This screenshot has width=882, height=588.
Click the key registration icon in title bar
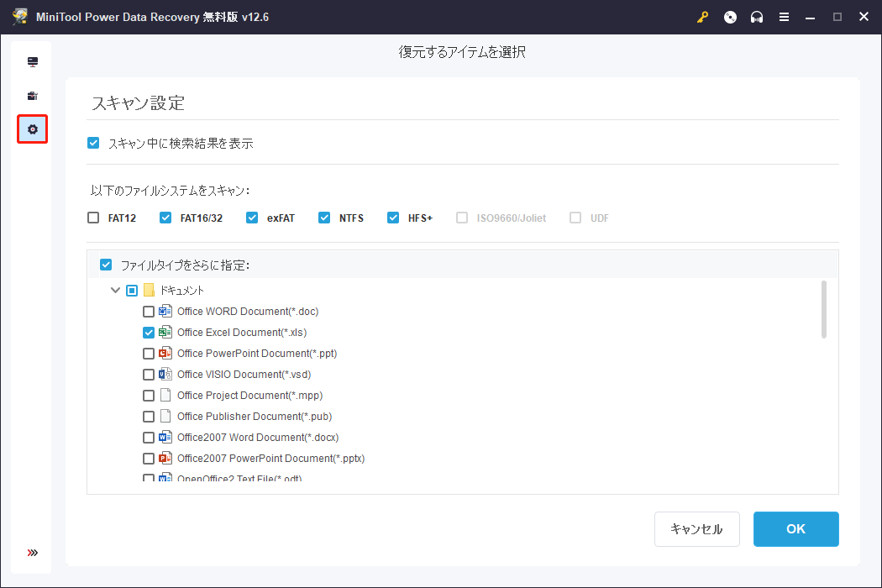click(x=702, y=17)
